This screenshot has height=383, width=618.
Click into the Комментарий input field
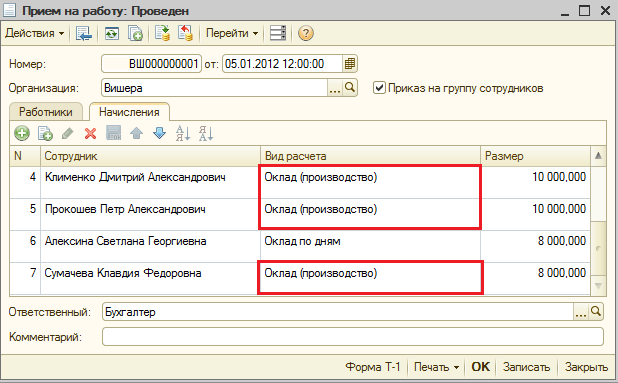[x=353, y=337]
